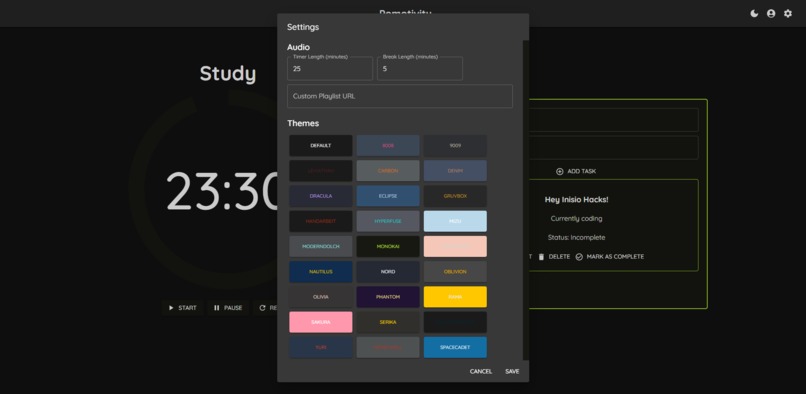The width and height of the screenshot is (806, 394).
Task: Apply the Gruvbox theme
Action: pyautogui.click(x=455, y=196)
